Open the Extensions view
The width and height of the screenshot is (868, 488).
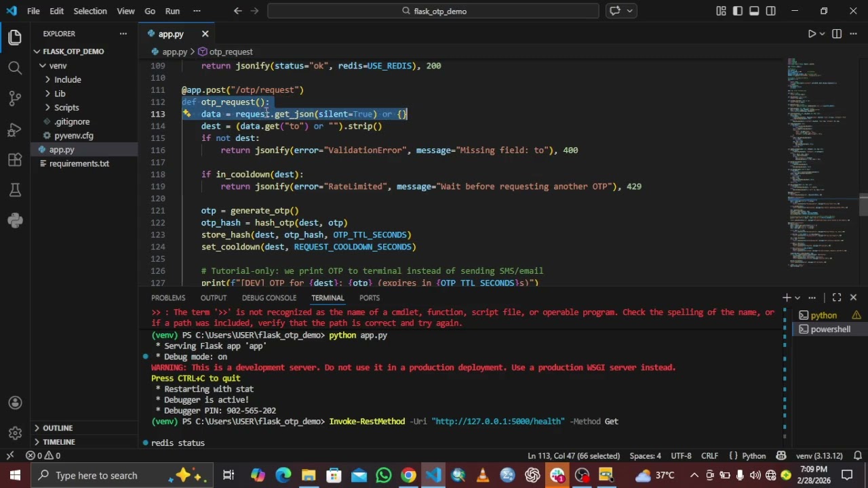click(15, 160)
